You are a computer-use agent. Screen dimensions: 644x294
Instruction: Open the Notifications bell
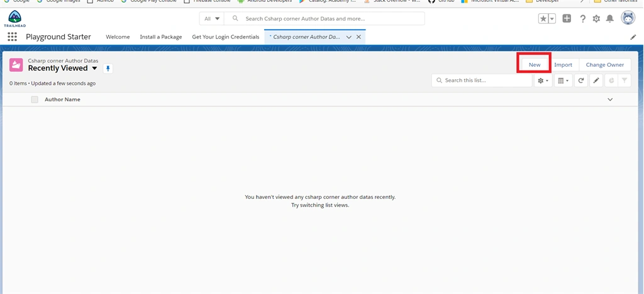click(610, 18)
